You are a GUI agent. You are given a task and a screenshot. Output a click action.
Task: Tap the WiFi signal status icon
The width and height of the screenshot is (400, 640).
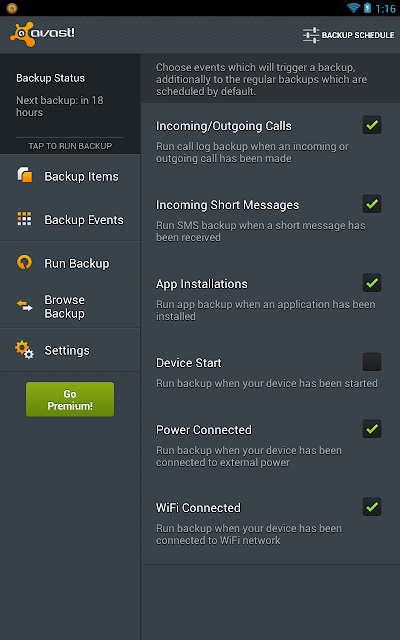[353, 8]
